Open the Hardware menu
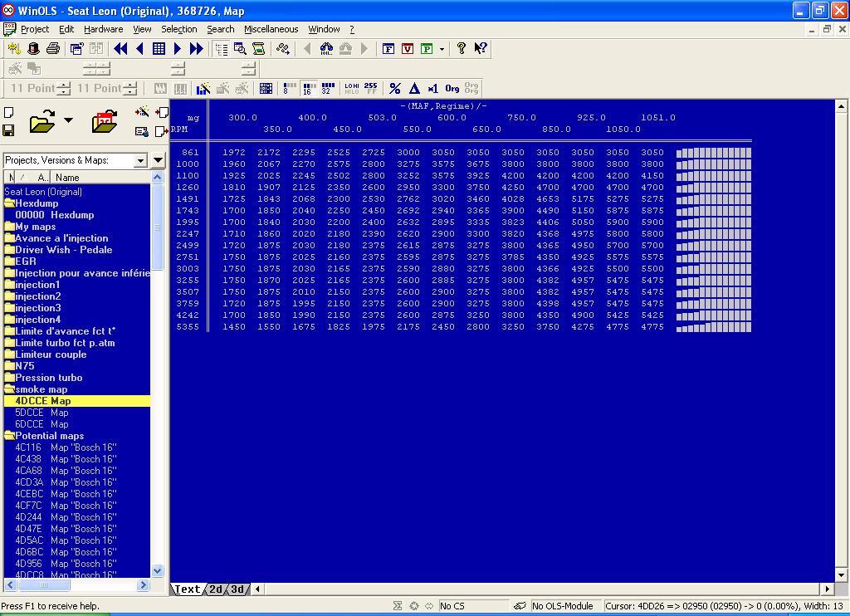 [103, 29]
